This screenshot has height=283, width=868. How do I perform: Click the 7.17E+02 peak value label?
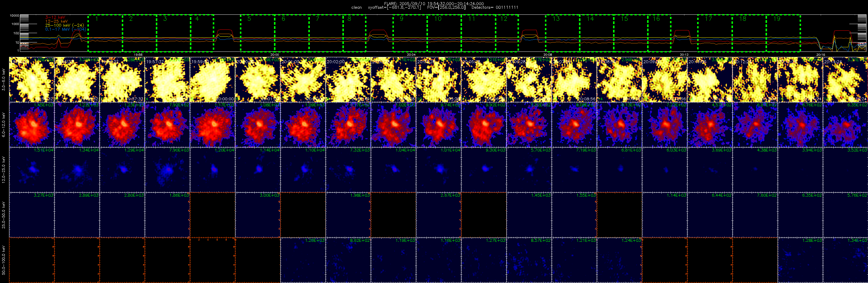(x=360, y=105)
